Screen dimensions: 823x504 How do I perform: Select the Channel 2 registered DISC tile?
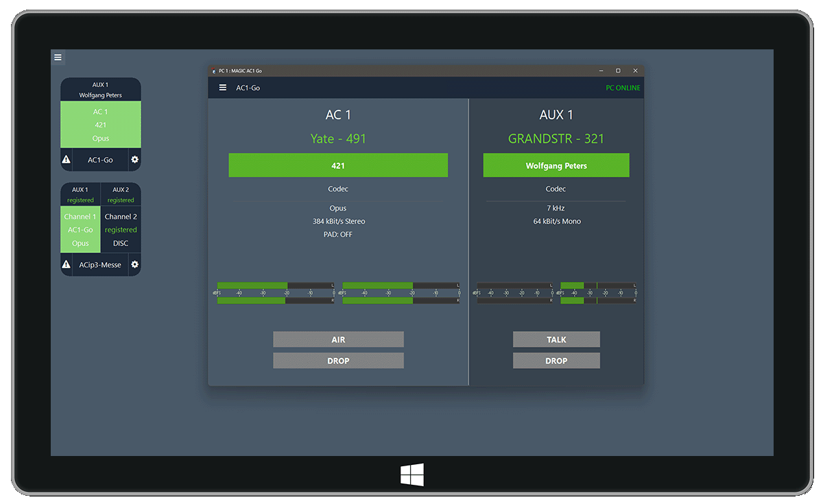click(121, 230)
